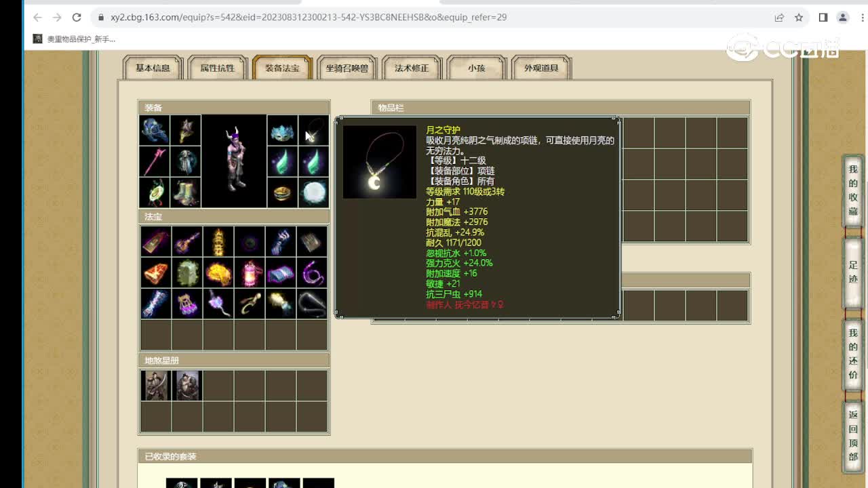Click the 抗混乱 +24.9% stat line
This screenshot has width=868, height=488.
[454, 232]
